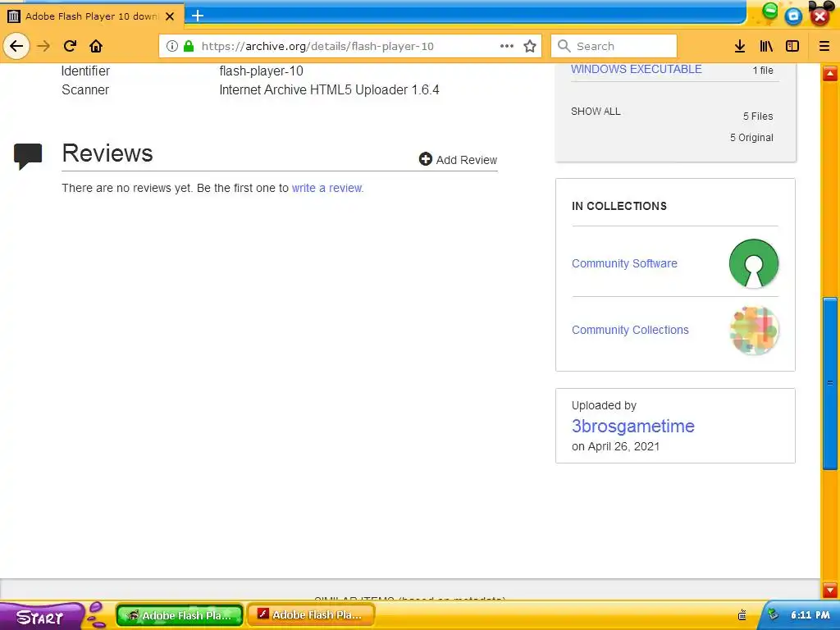Switch to orange Adobe Flash taskbar button
The width and height of the screenshot is (840, 630).
pyautogui.click(x=311, y=615)
